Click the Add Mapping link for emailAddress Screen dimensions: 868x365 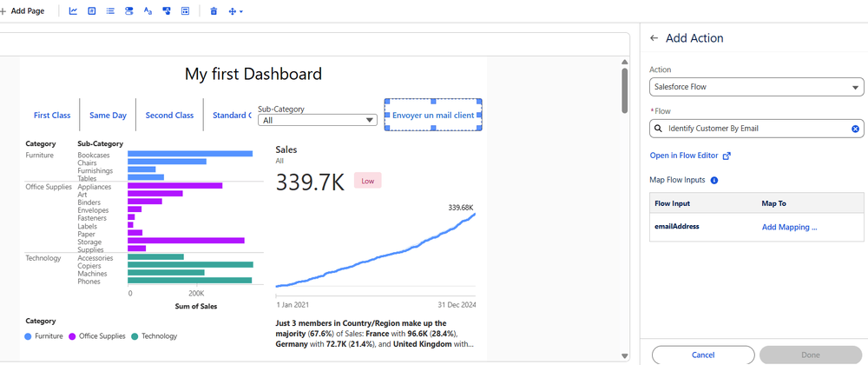[x=789, y=227]
